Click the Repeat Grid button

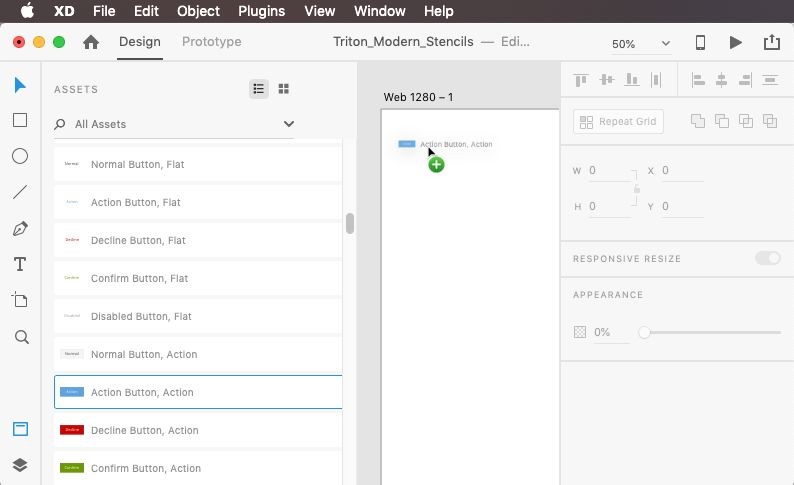click(x=618, y=121)
